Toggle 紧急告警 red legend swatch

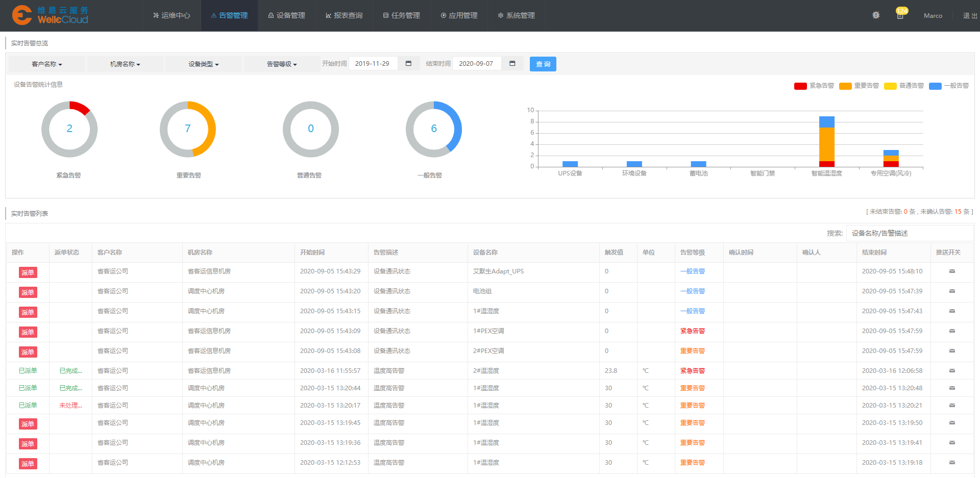click(x=800, y=86)
